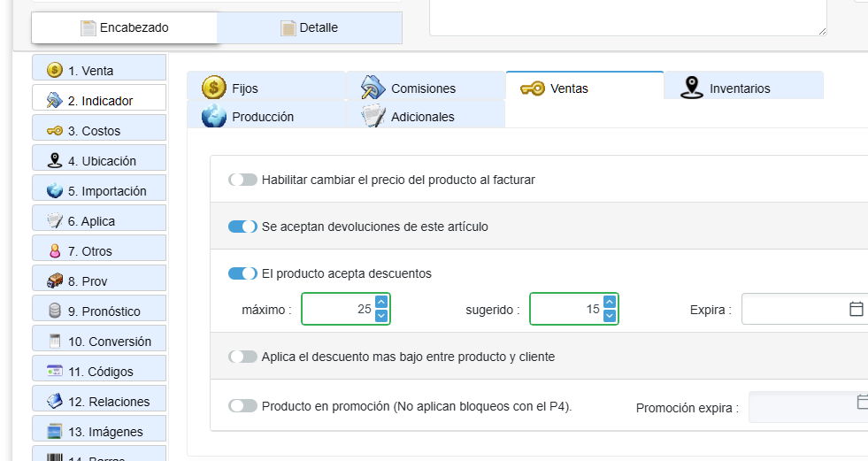
Task: Toggle Producto en promoción switch
Action: 242,406
